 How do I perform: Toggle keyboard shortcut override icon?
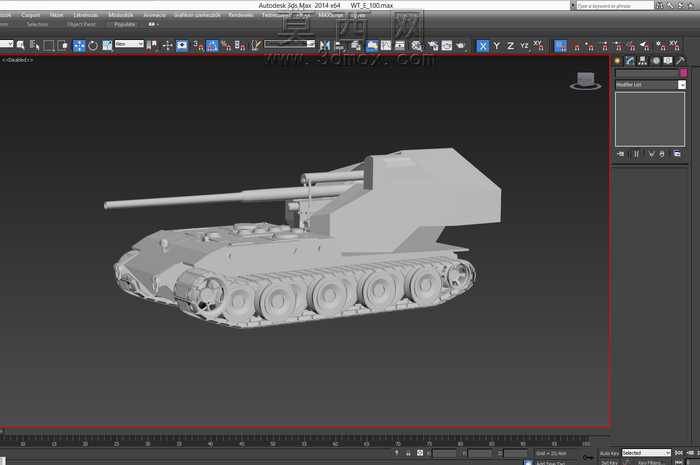click(x=182, y=46)
